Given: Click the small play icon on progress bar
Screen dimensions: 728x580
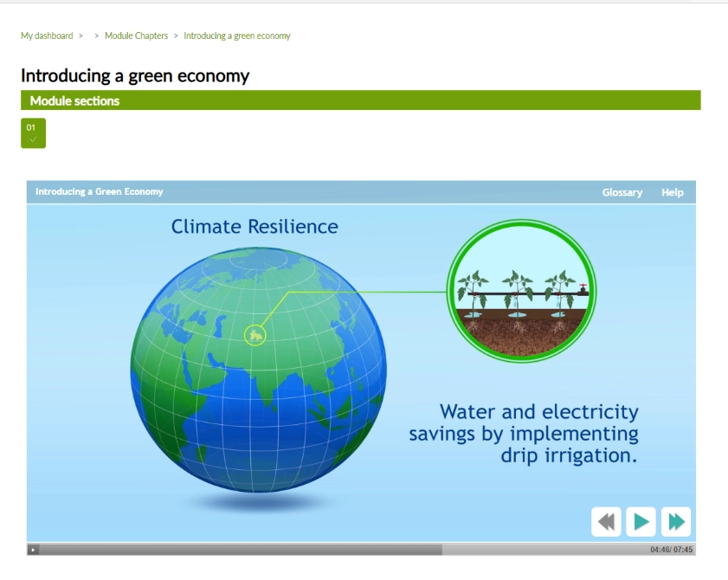Looking at the screenshot, I should (33, 550).
